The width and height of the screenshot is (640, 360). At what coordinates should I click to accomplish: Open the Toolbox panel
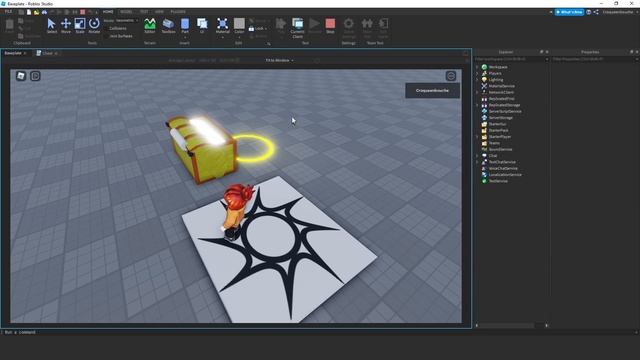[168, 26]
